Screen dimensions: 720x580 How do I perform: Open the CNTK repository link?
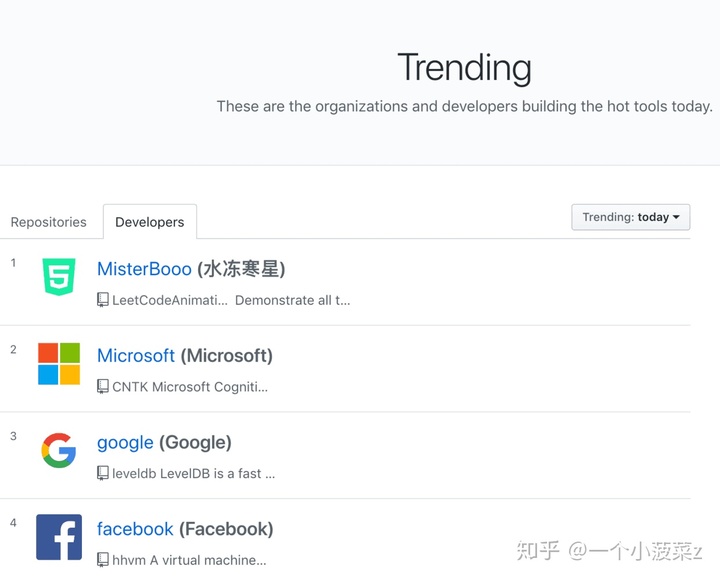click(x=130, y=387)
